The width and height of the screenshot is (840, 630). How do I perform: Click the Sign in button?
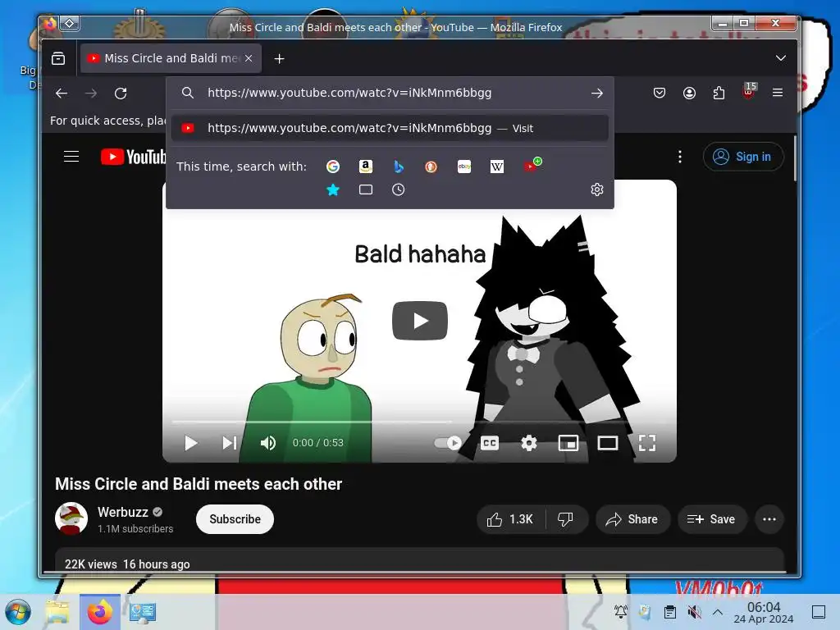coord(743,157)
